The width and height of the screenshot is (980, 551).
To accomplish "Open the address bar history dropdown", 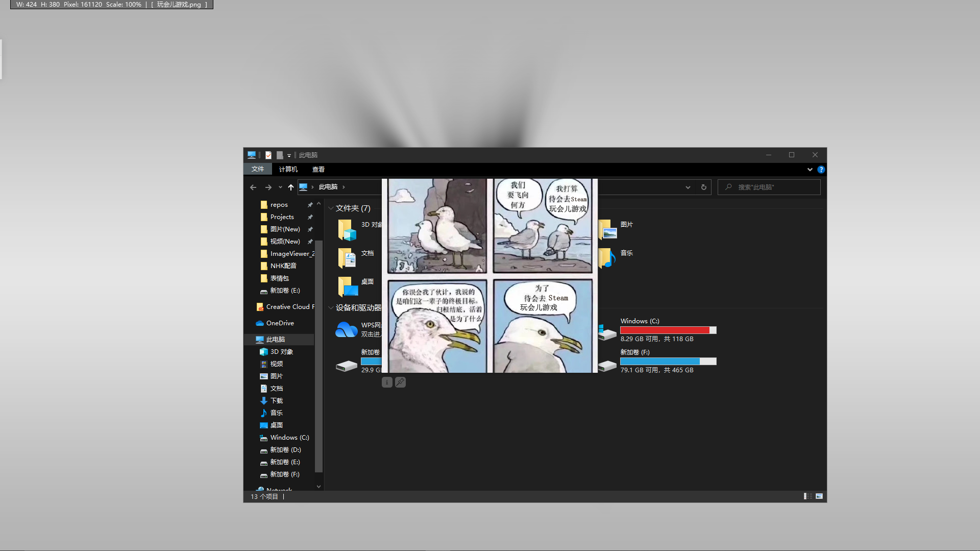I will point(688,187).
